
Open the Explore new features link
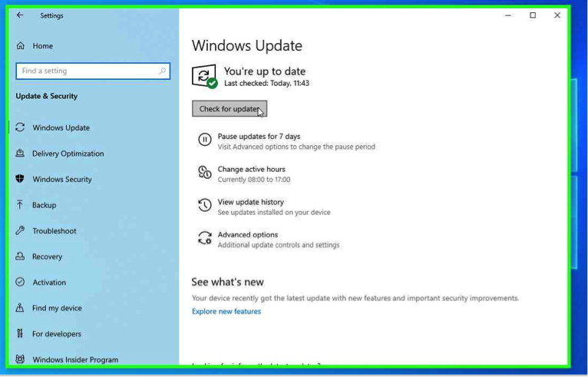tap(226, 312)
